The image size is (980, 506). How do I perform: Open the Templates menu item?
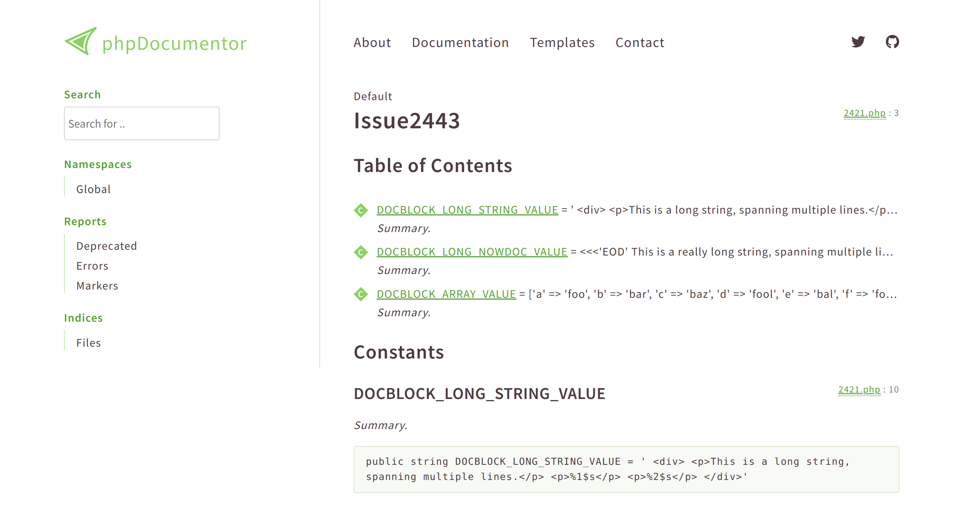tap(563, 43)
